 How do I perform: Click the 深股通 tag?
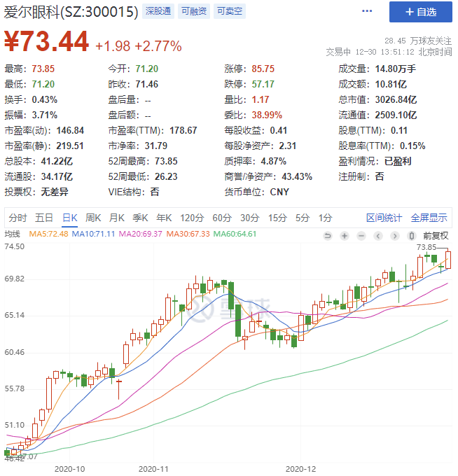tap(158, 11)
